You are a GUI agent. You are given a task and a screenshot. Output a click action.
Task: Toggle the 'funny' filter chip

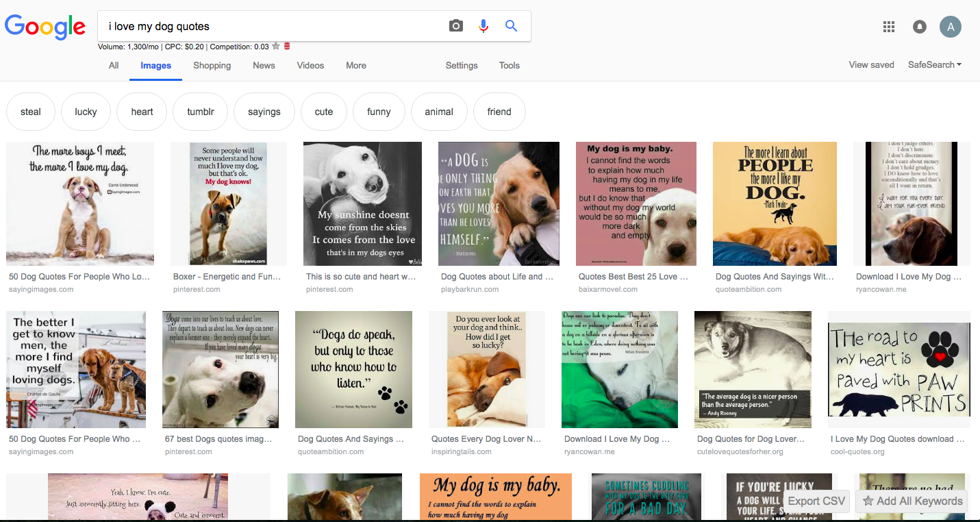coord(379,112)
